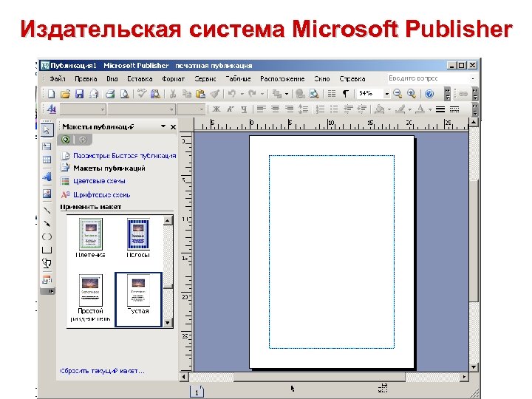The width and height of the screenshot is (532, 399).
Task: Click the Format Painter brush icon
Action: tap(215, 94)
